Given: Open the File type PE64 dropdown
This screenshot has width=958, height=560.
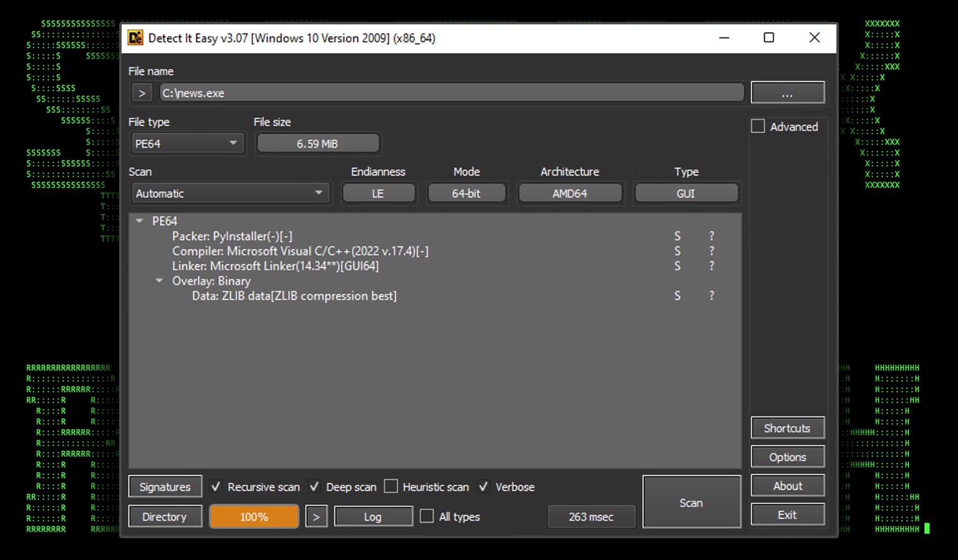Looking at the screenshot, I should click(x=187, y=143).
